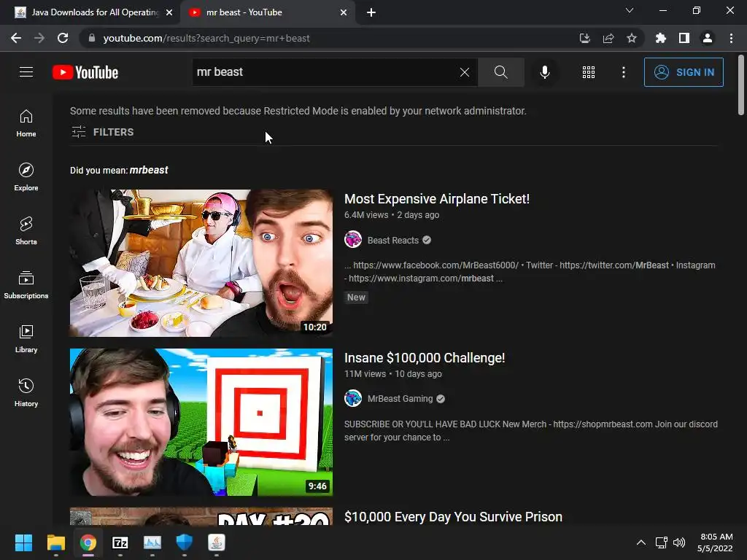Go forward in the browser

pyautogui.click(x=39, y=38)
